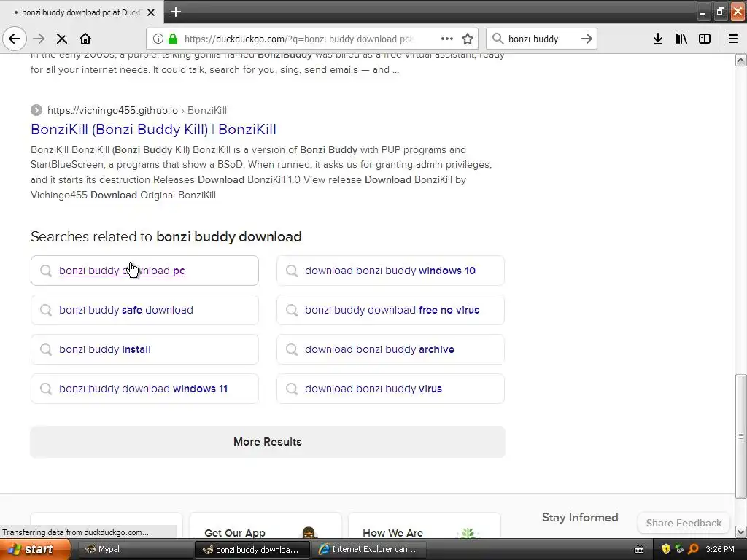This screenshot has height=560, width=747.
Task: Open the Get Our App card
Action: click(x=266, y=525)
